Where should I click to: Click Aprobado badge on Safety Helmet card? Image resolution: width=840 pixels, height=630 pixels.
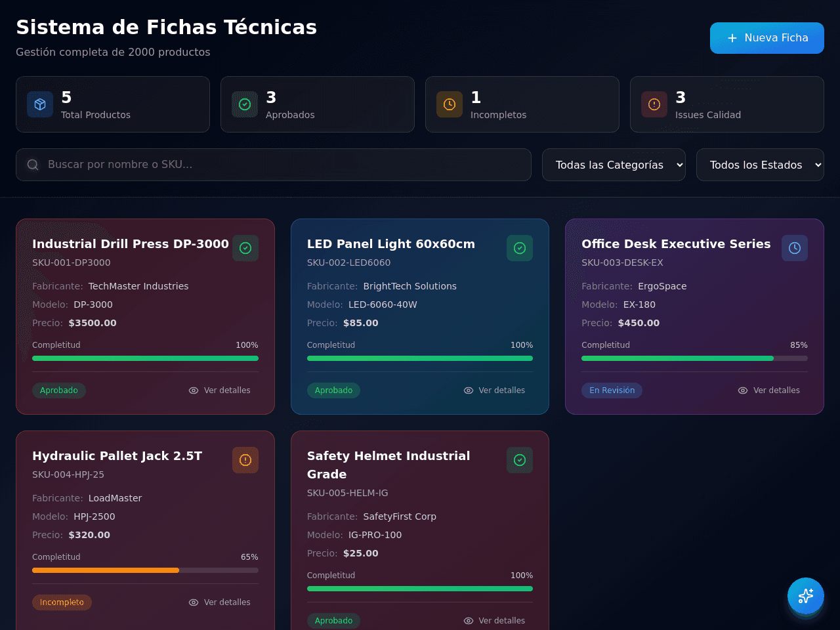(x=333, y=621)
